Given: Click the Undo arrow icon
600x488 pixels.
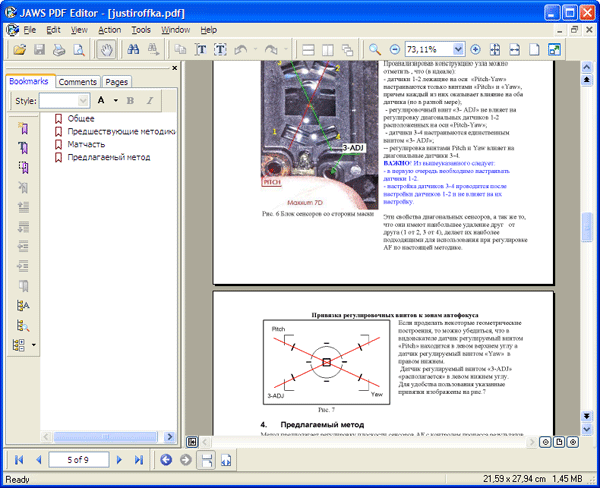Looking at the screenshot, I should point(241,49).
